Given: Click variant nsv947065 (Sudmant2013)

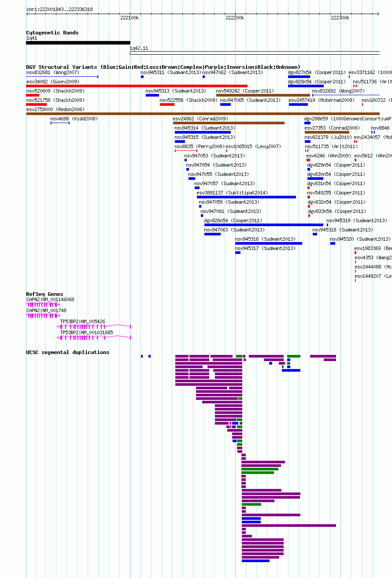Looking at the screenshot, I should [x=250, y=100].
